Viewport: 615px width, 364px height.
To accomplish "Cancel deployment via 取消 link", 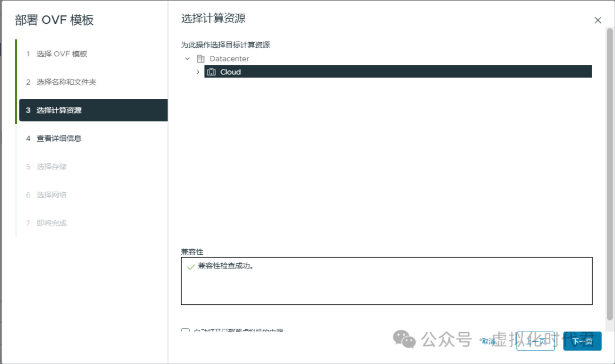I will [489, 341].
